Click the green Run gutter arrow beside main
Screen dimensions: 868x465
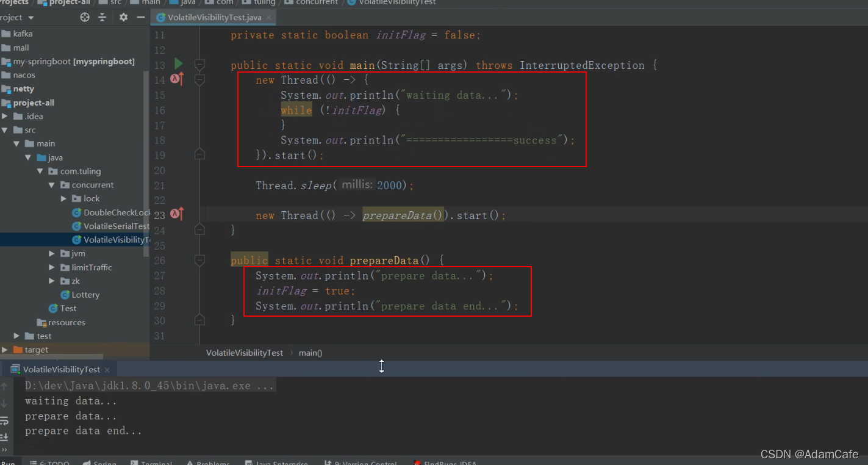[x=178, y=63]
